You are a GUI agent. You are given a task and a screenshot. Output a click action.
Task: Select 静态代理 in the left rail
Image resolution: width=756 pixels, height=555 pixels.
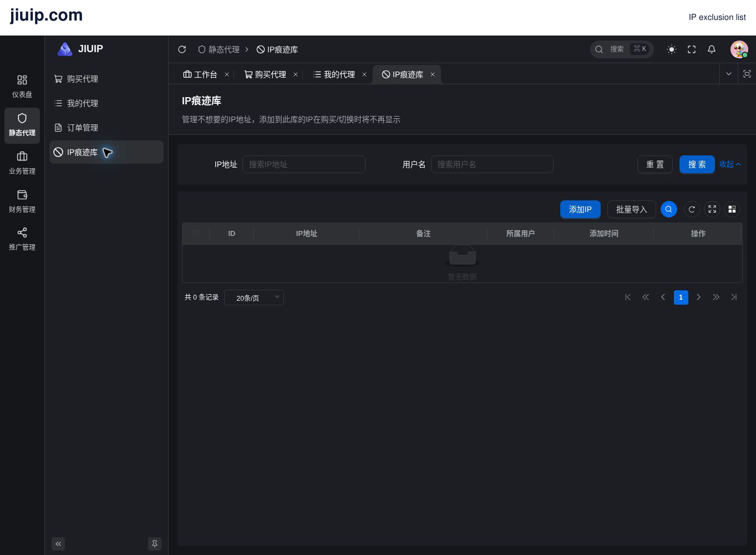coord(22,125)
